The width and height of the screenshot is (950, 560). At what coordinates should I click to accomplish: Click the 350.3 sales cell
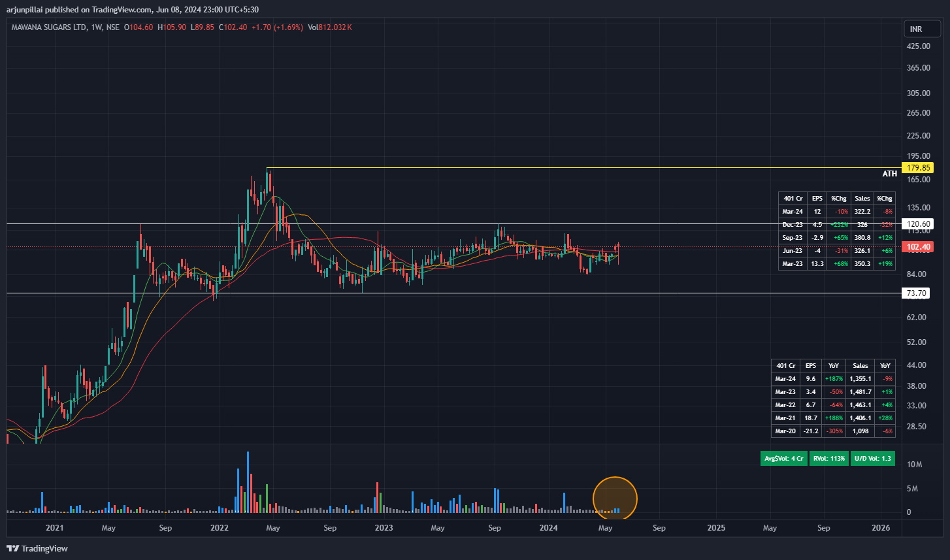tap(862, 264)
